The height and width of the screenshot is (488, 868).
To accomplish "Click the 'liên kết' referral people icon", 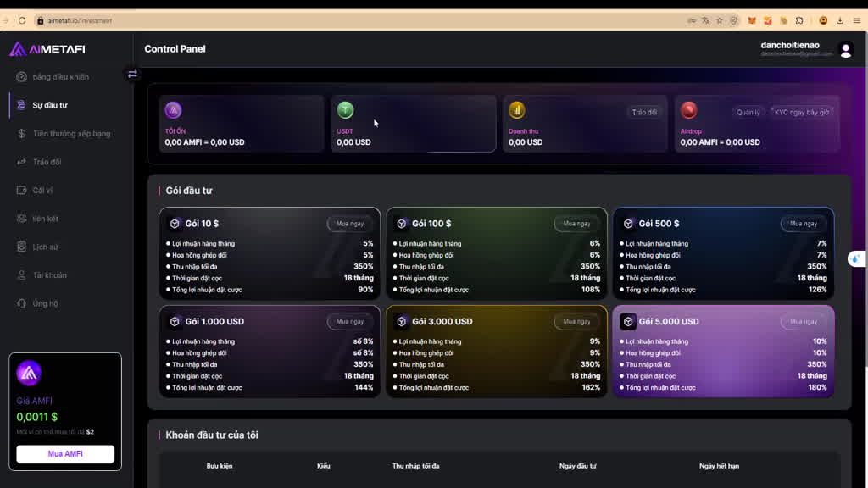I will click(22, 219).
